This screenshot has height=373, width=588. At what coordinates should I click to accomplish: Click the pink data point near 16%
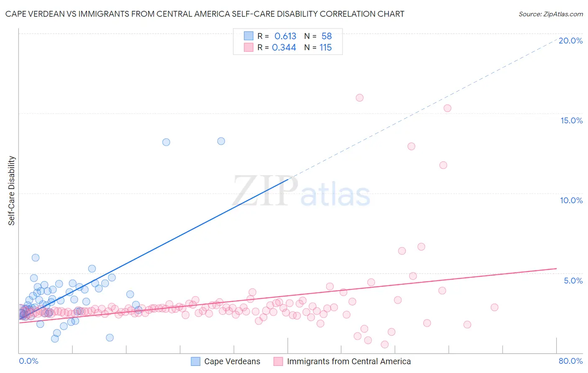coord(360,98)
